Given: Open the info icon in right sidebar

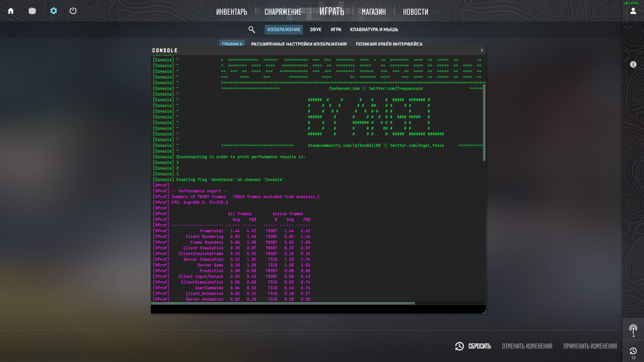Looking at the screenshot, I should pyautogui.click(x=633, y=64).
